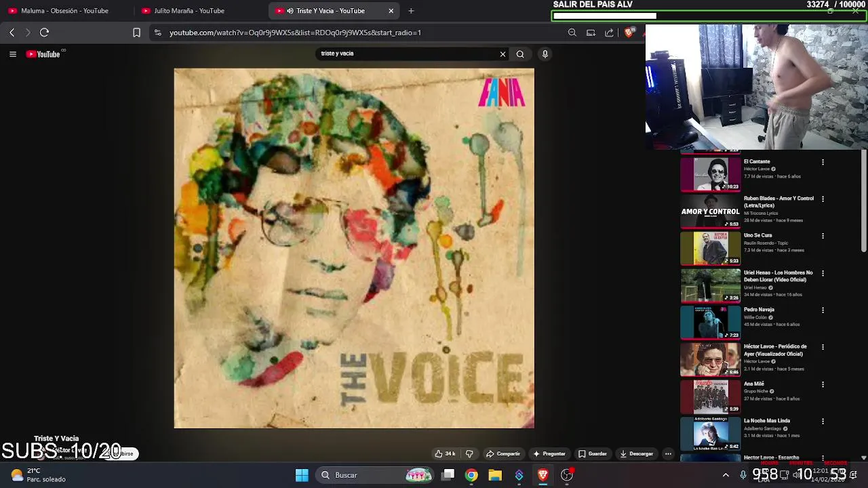Switch to the Maluma - Obsesión tab
This screenshot has height=488, width=868.
point(66,11)
